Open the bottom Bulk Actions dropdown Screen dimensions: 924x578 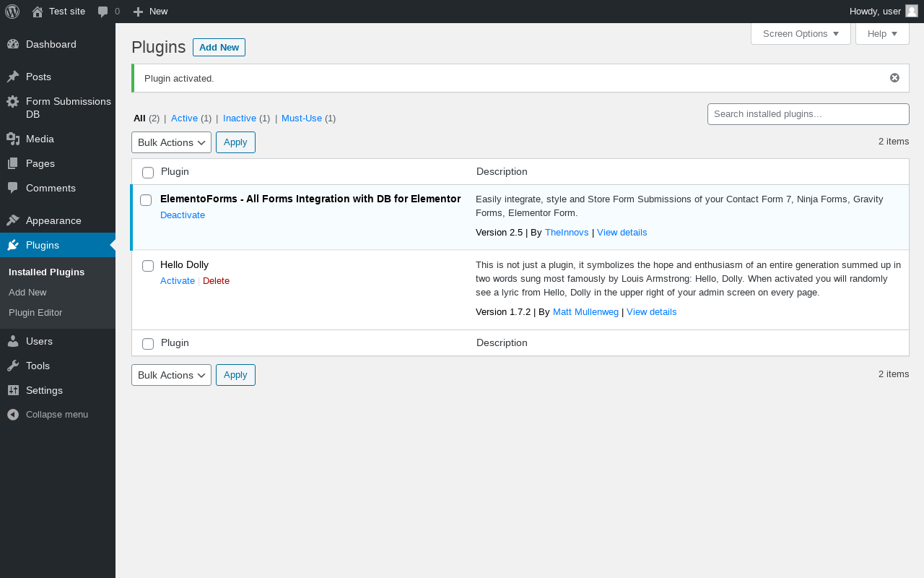(171, 375)
